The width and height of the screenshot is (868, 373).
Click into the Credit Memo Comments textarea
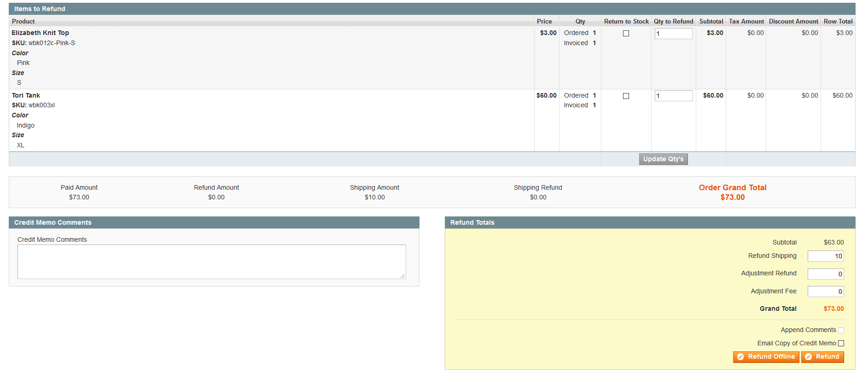pyautogui.click(x=211, y=262)
